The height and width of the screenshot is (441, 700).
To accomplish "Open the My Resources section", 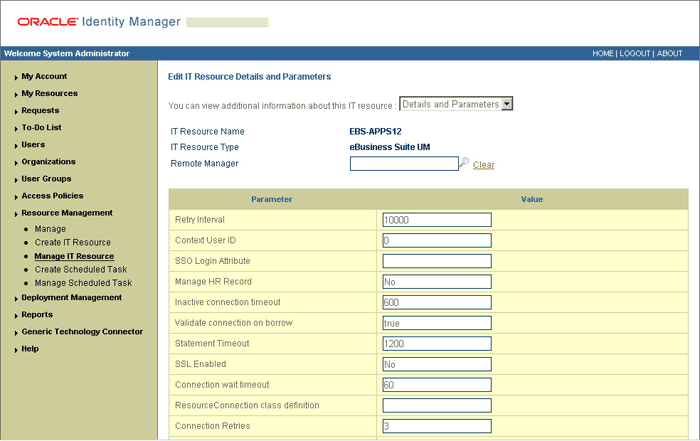I will pos(50,93).
